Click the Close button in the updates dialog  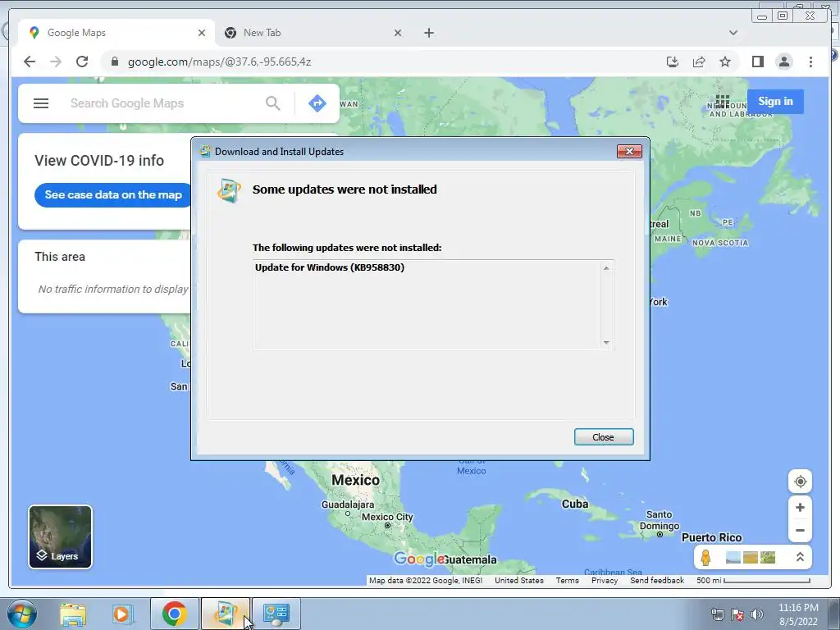tap(604, 437)
